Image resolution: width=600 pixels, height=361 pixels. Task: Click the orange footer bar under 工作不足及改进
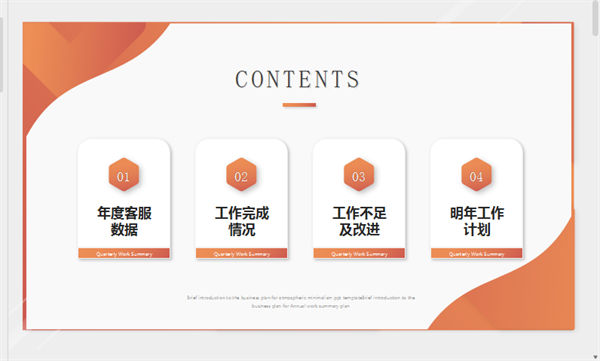359,253
